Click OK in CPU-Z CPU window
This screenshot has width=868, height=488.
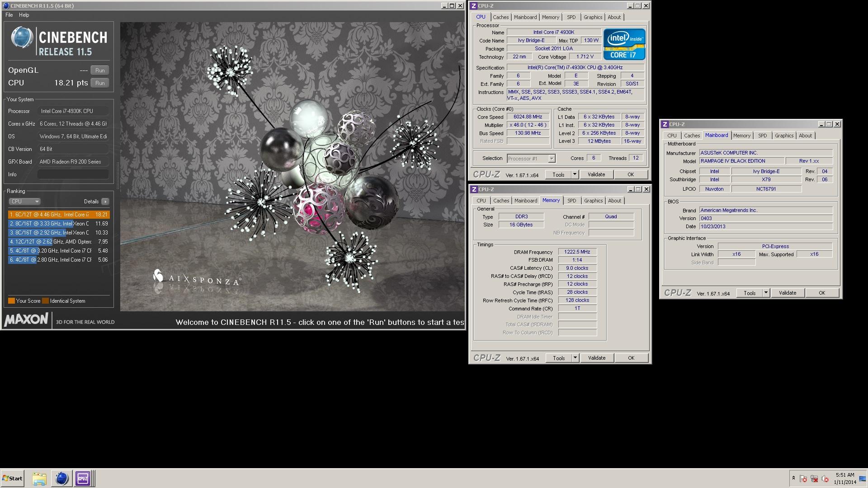pos(631,174)
